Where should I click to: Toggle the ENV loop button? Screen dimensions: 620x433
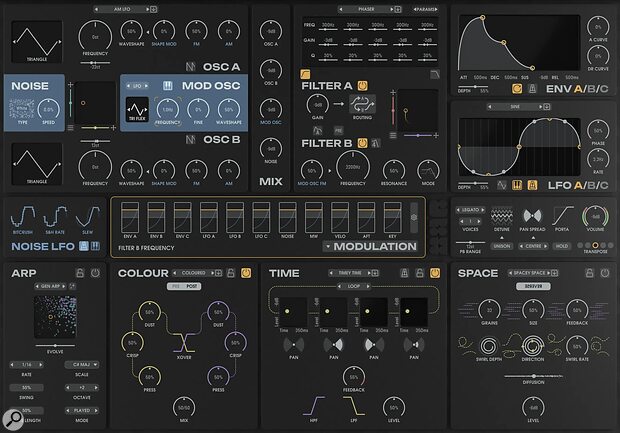[517, 89]
